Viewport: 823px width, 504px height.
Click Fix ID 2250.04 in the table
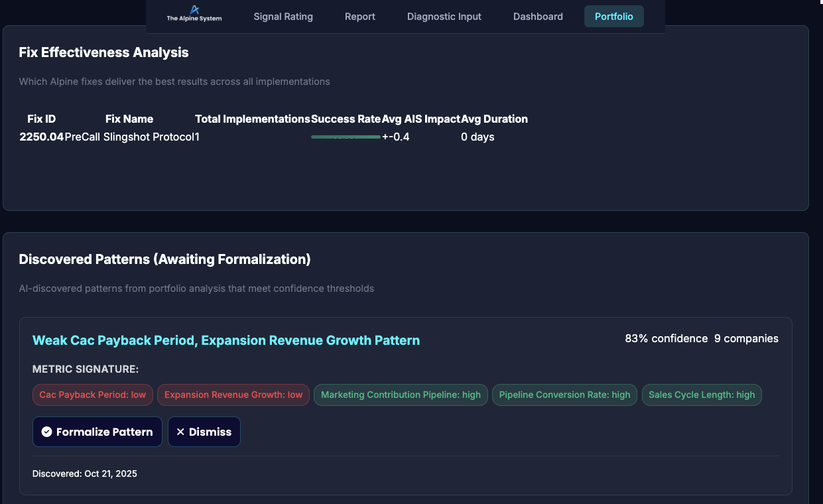pos(41,137)
